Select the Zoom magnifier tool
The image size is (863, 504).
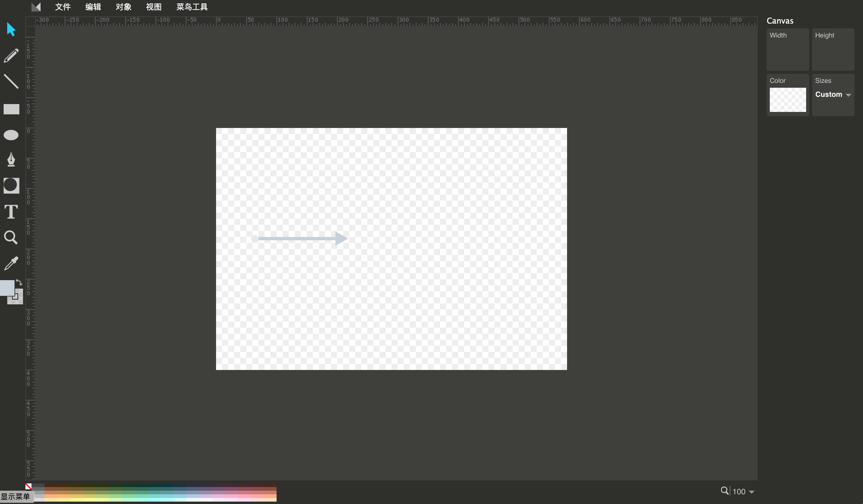tap(11, 237)
